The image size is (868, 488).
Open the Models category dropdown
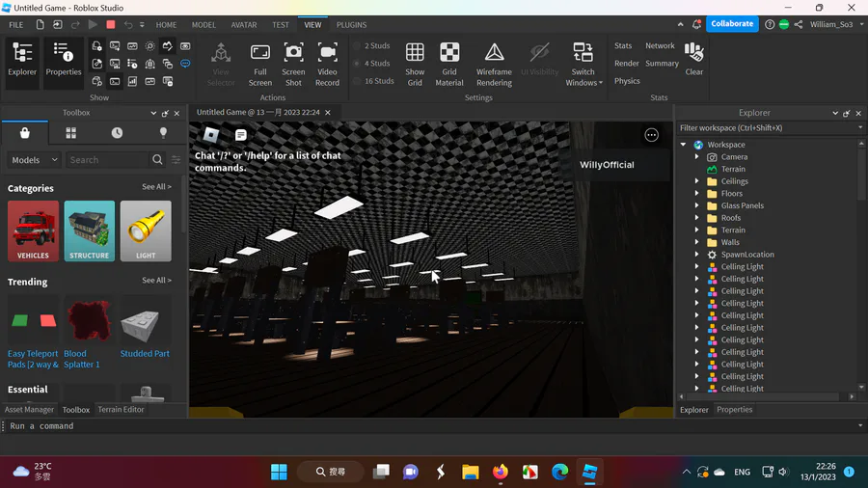coord(34,160)
